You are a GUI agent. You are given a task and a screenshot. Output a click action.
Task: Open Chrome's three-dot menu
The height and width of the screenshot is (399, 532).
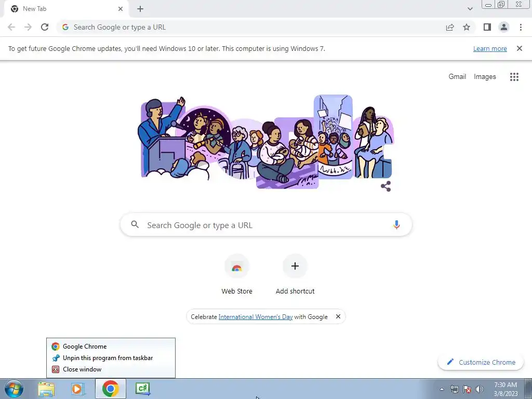(521, 27)
